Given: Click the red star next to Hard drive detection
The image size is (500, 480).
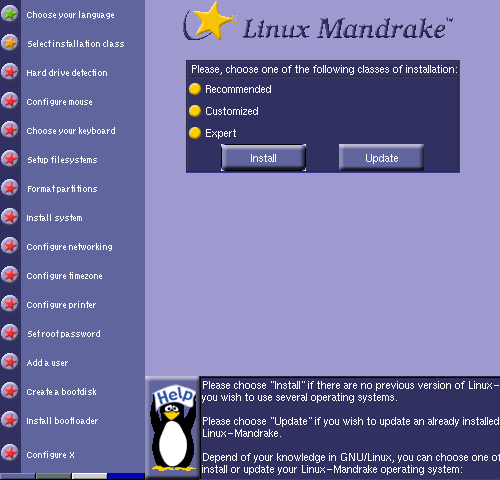Looking at the screenshot, I should coord(10,72).
